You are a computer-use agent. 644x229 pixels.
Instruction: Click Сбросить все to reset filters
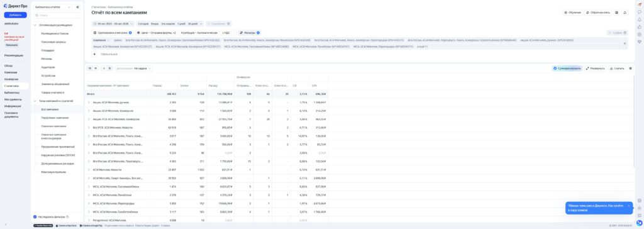109,54
